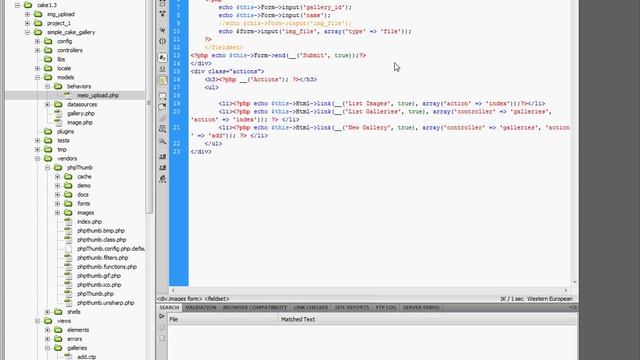Select gallery.php in the models folder
Image resolution: width=640 pixels, height=360 pixels.
click(81, 113)
